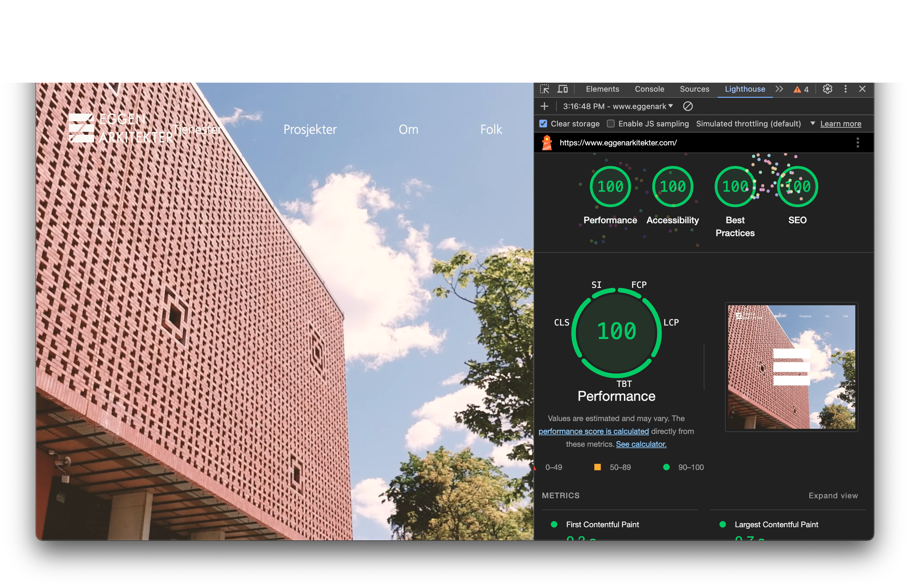Click the Eggen Arkitekter logo
Screen dimensions: 910x588
(120, 128)
